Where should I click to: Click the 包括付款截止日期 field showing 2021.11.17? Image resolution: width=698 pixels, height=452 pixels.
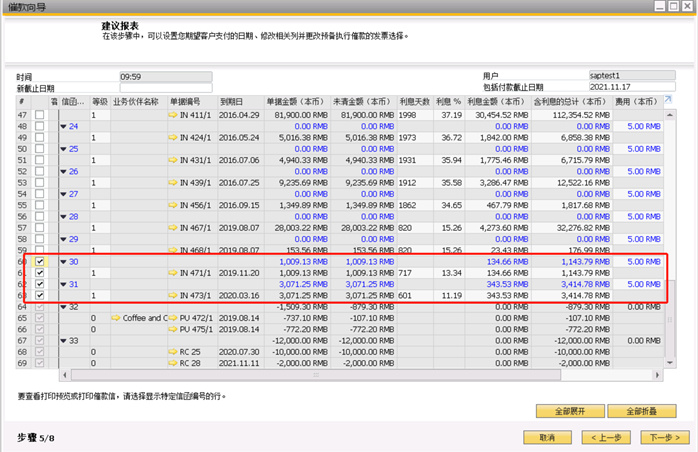(x=632, y=87)
